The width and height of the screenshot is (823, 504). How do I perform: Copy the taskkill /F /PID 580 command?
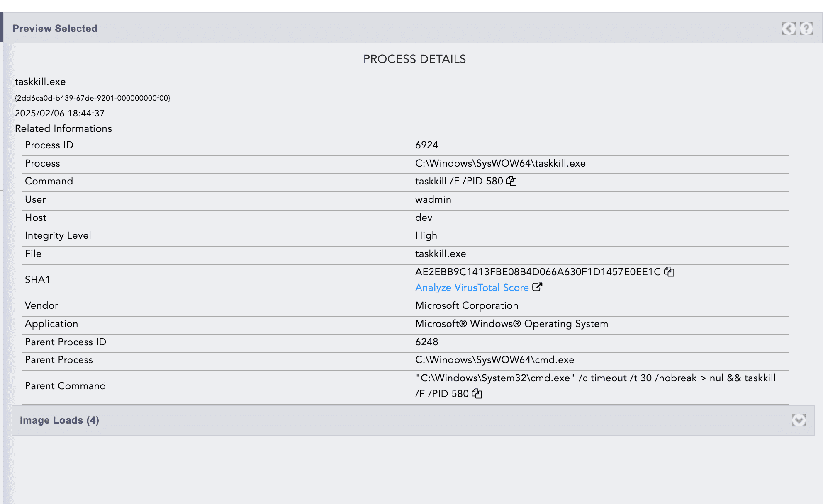(511, 181)
